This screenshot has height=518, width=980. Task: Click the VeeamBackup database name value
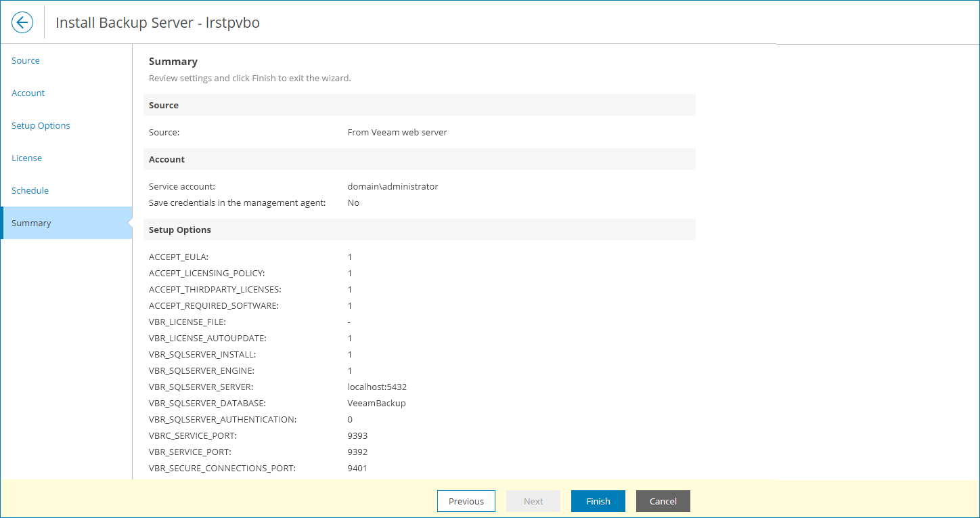[376, 403]
